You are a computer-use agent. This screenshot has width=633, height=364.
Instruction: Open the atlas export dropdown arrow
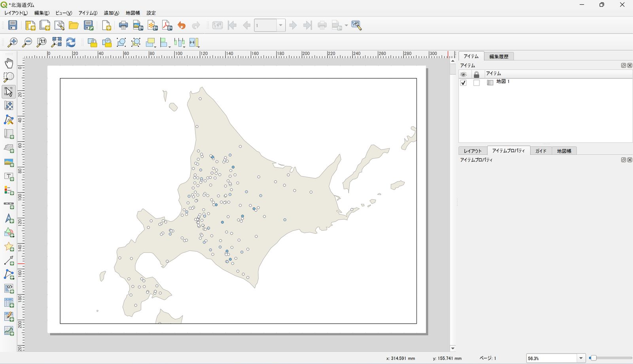pos(346,26)
